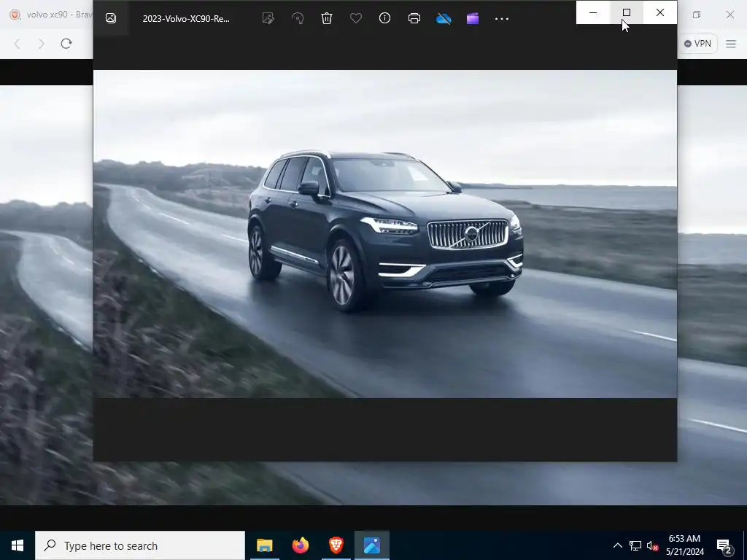Go back in Brave browser
The width and height of the screenshot is (747, 560).
(x=18, y=44)
